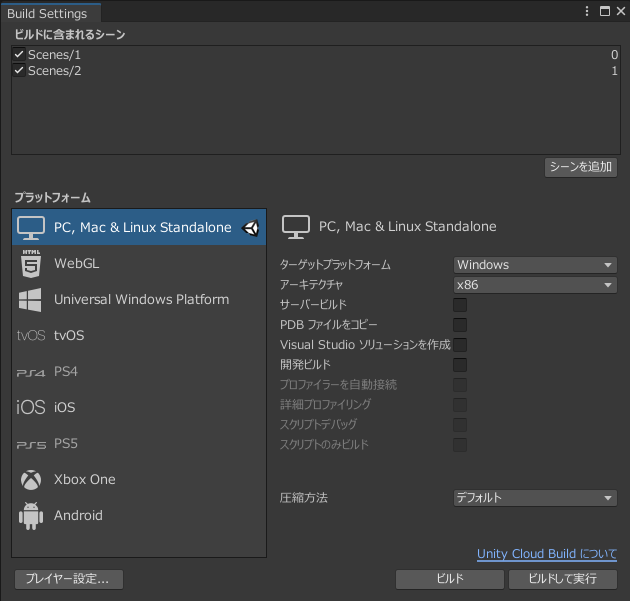630x601 pixels.
Task: Click the サーバービルド label text
Action: (313, 305)
